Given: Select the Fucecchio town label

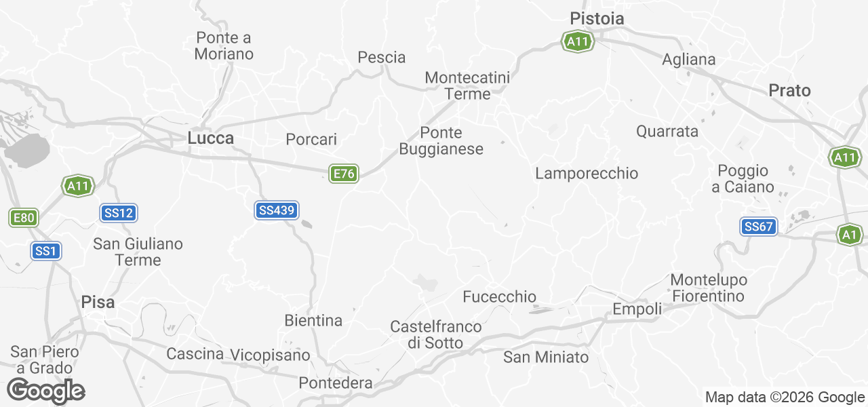Looking at the screenshot, I should (x=500, y=296).
